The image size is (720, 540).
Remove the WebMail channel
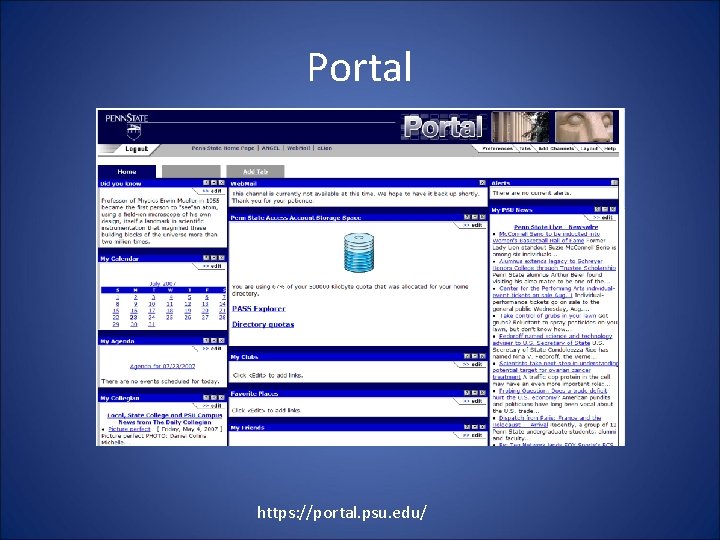[483, 183]
